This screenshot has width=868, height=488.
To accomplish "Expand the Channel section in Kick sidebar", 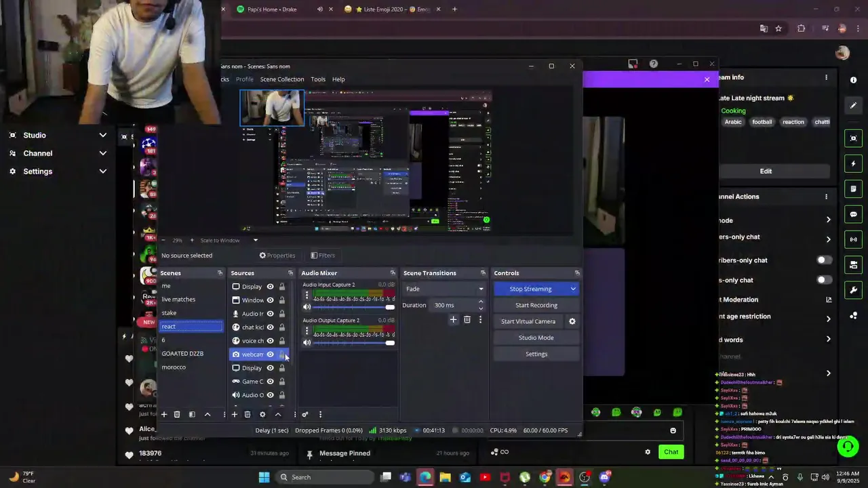I will (103, 153).
